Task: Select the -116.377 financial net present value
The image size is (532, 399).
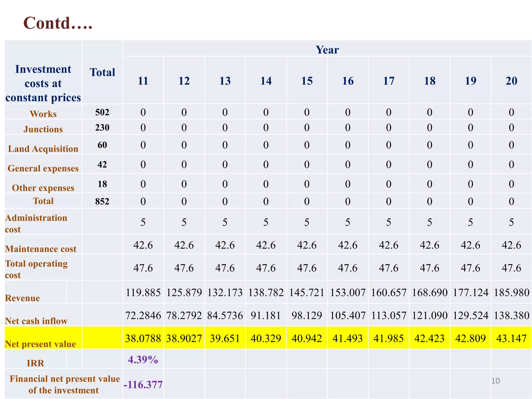Action: click(143, 384)
